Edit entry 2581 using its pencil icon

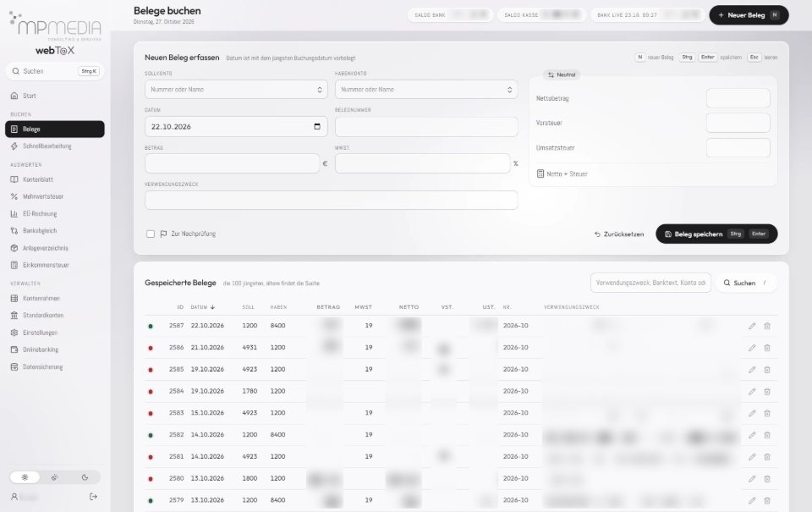752,456
